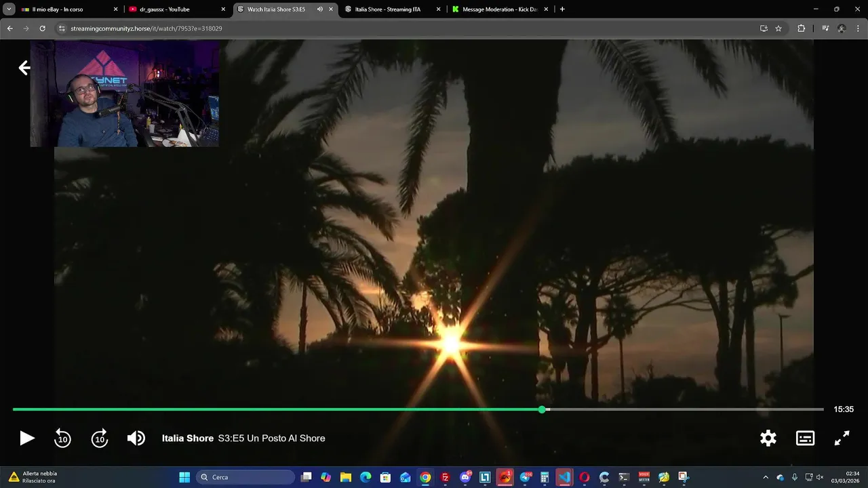This screenshot has width=868, height=488.
Task: Open Task View on the taskbar
Action: click(x=307, y=477)
